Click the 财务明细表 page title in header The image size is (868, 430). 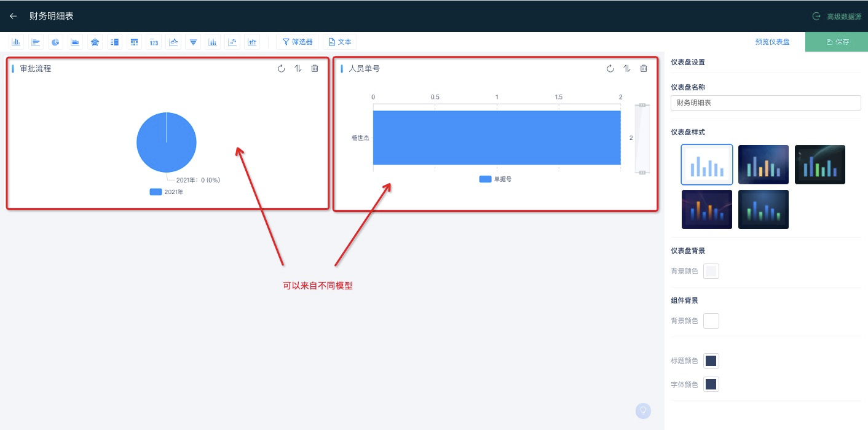[x=52, y=16]
